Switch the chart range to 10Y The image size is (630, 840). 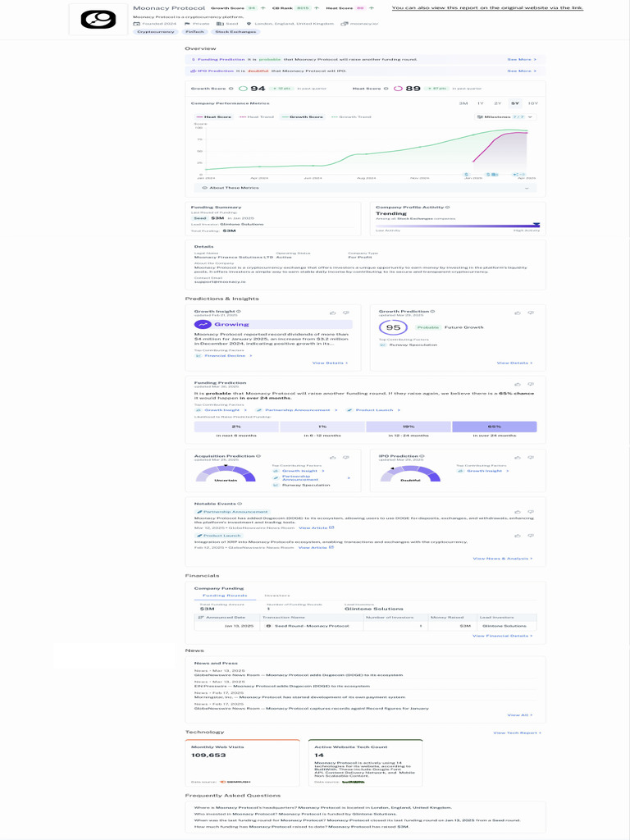pyautogui.click(x=532, y=103)
